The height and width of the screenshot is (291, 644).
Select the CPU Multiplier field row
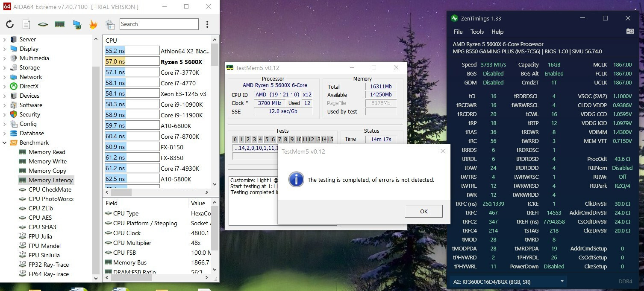(157, 243)
